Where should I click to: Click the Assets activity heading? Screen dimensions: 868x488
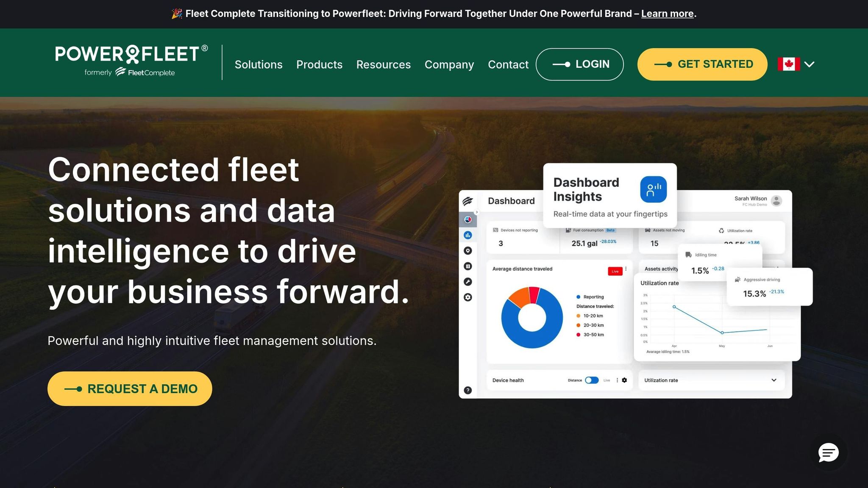(x=661, y=269)
